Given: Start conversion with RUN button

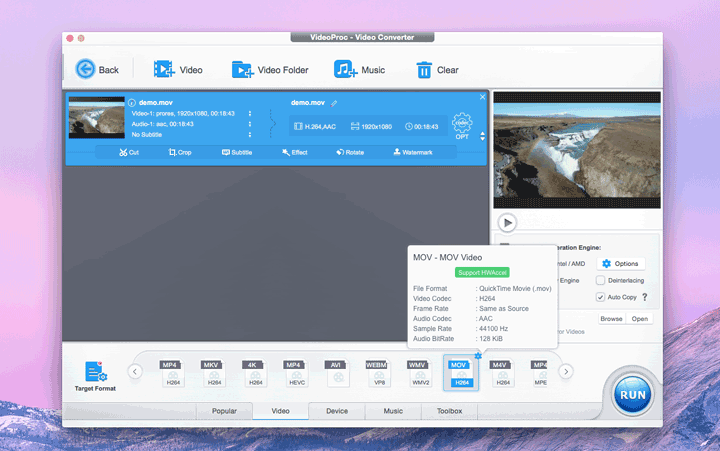Looking at the screenshot, I should (633, 395).
